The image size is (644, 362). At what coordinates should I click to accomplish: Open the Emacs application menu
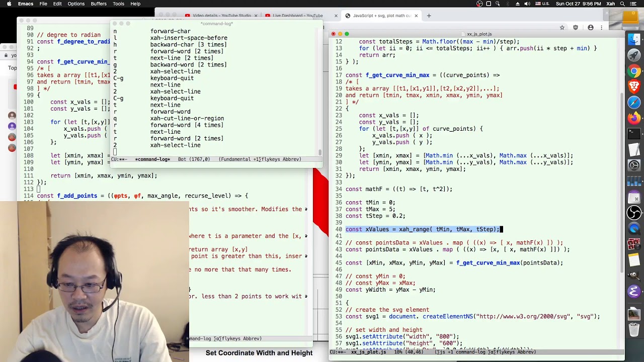(x=26, y=4)
